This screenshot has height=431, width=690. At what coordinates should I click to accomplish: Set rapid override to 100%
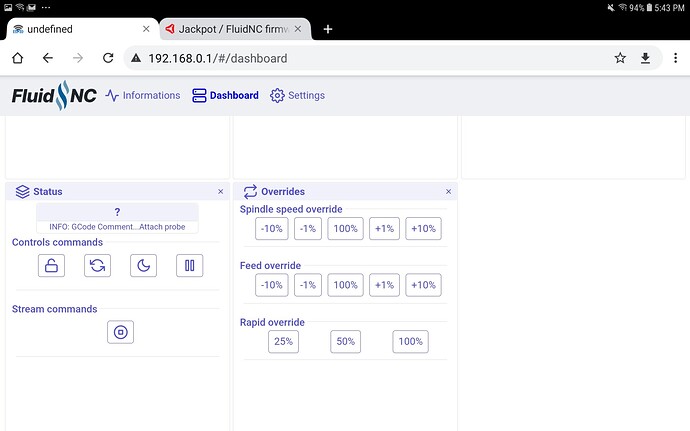(410, 342)
